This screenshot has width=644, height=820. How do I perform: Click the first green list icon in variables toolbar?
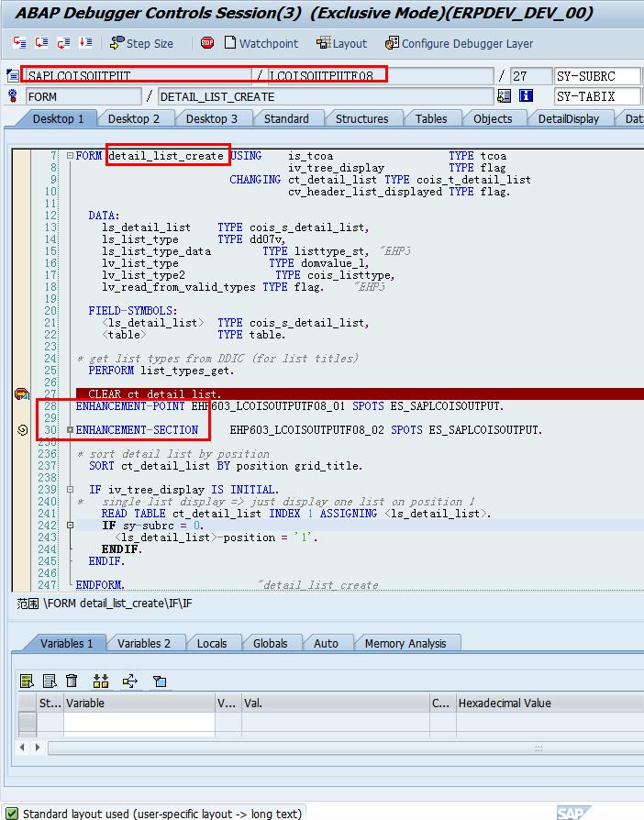click(x=27, y=681)
